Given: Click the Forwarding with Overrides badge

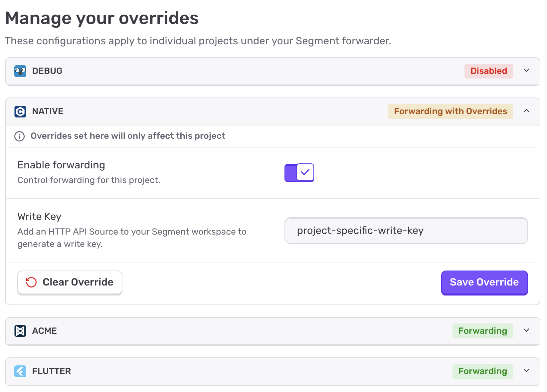Looking at the screenshot, I should 451,111.
